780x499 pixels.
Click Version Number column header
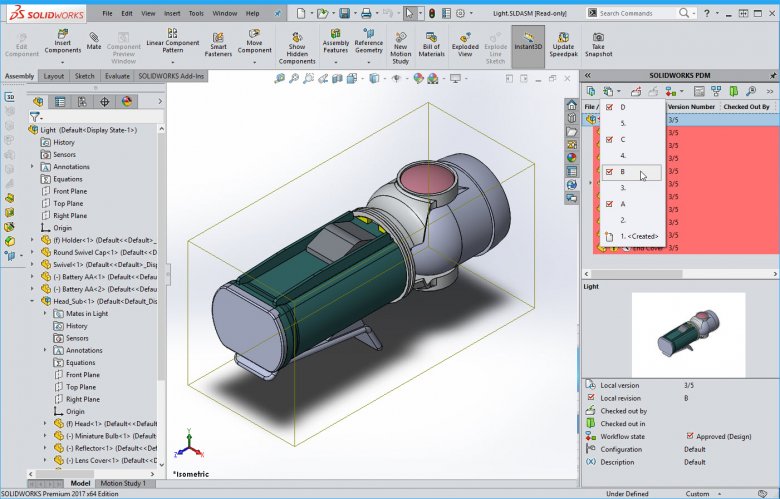[691, 106]
